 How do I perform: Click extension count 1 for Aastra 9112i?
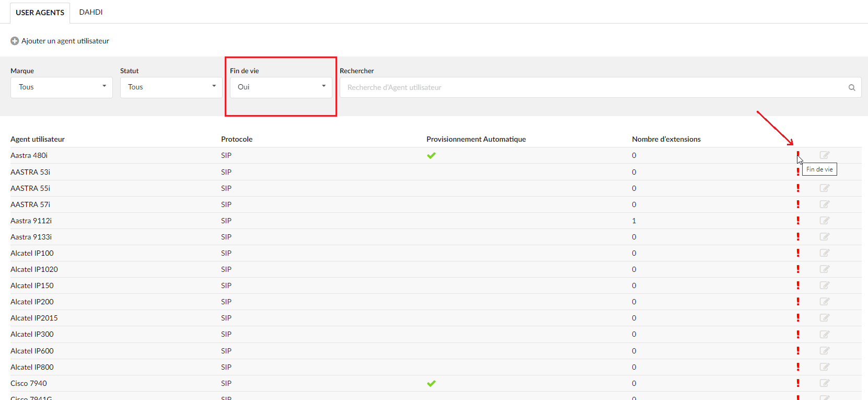[x=634, y=221]
